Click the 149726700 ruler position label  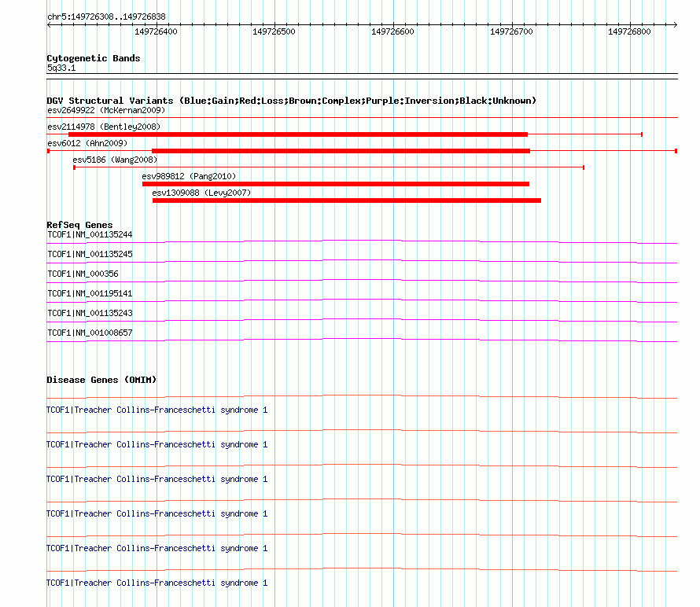[x=511, y=31]
